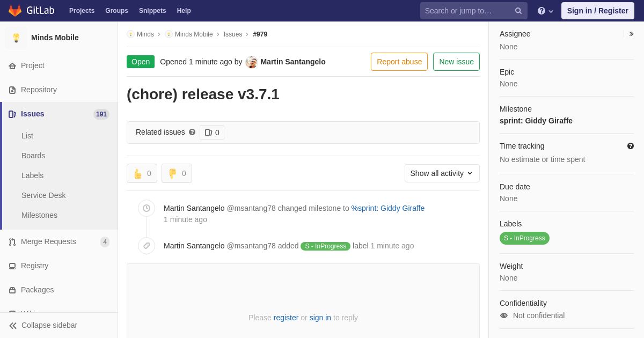The image size is (644, 338).
Task: Click the New issue button
Action: (456, 62)
